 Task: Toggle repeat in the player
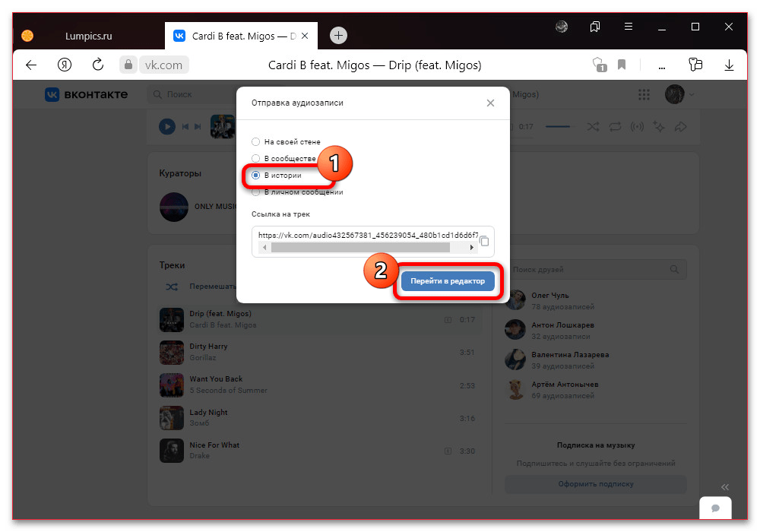[x=615, y=127]
